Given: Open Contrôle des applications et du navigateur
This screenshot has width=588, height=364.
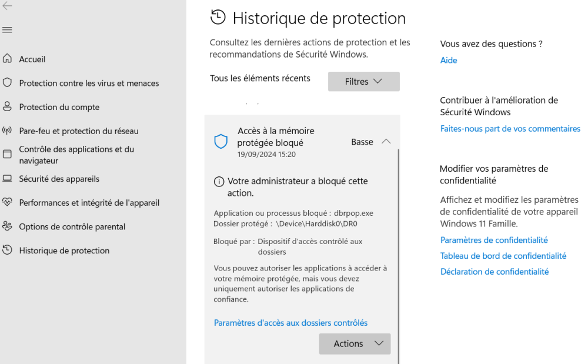Looking at the screenshot, I should [76, 155].
